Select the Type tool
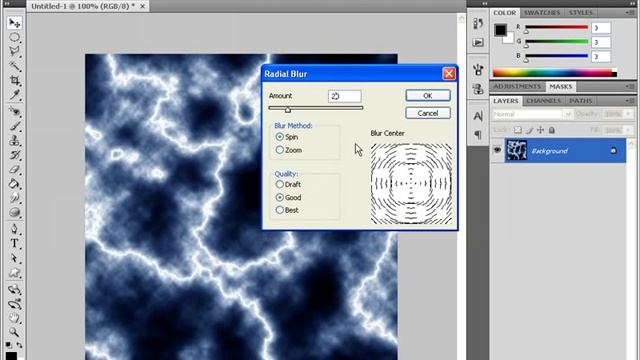This screenshot has width=640, height=360. click(x=14, y=243)
